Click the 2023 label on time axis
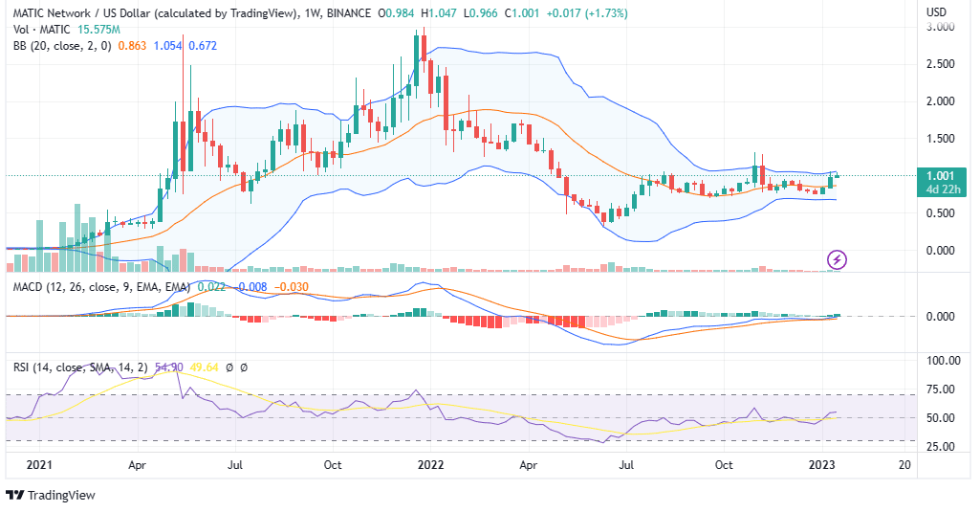This screenshot has width=980, height=512. point(822,464)
